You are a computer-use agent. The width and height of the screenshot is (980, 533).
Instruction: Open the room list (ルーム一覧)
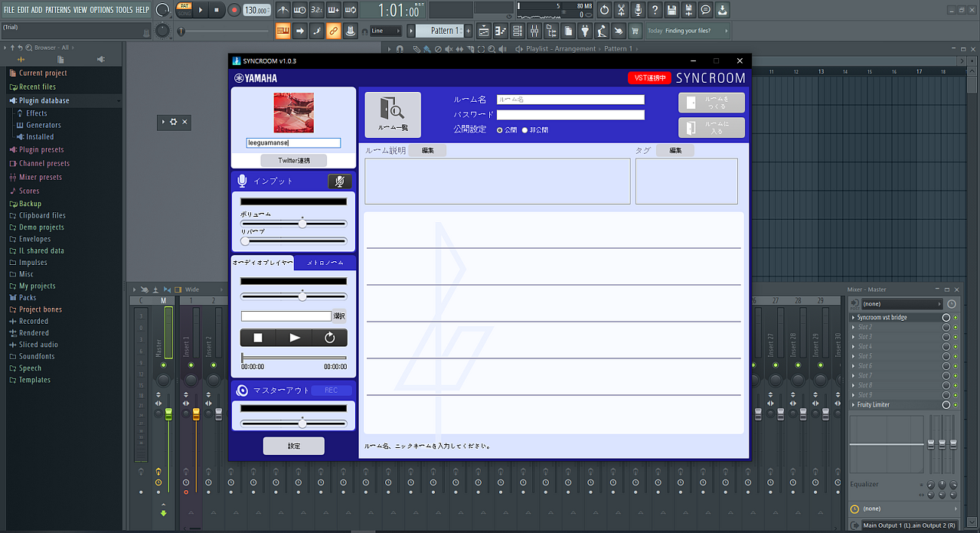click(393, 115)
